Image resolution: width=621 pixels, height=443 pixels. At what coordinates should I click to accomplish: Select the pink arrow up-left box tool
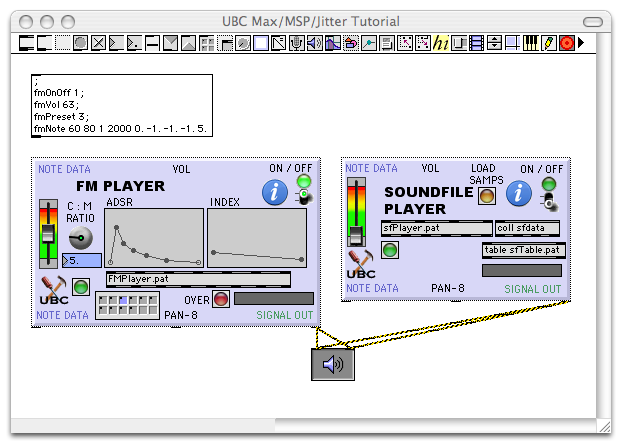coord(405,43)
